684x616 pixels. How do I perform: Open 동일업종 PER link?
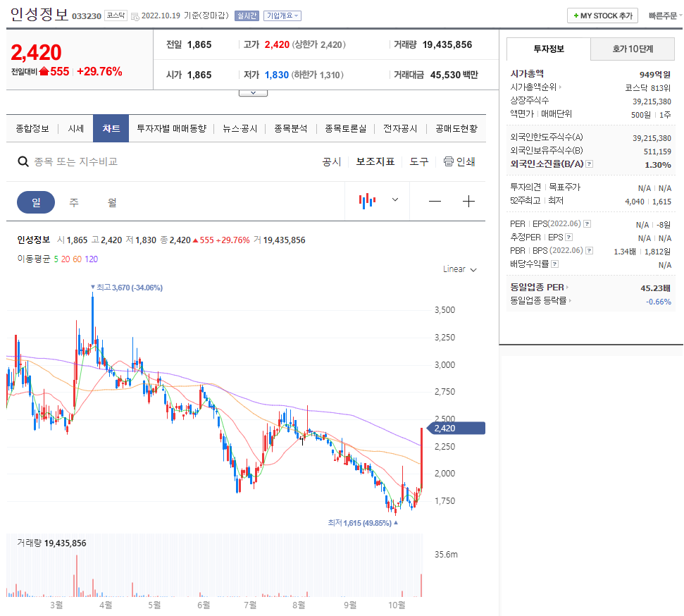click(539, 288)
